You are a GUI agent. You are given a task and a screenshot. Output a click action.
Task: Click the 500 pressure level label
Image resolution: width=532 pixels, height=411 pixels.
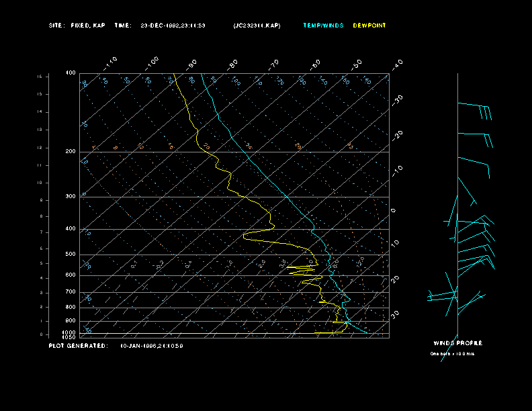pos(71,255)
